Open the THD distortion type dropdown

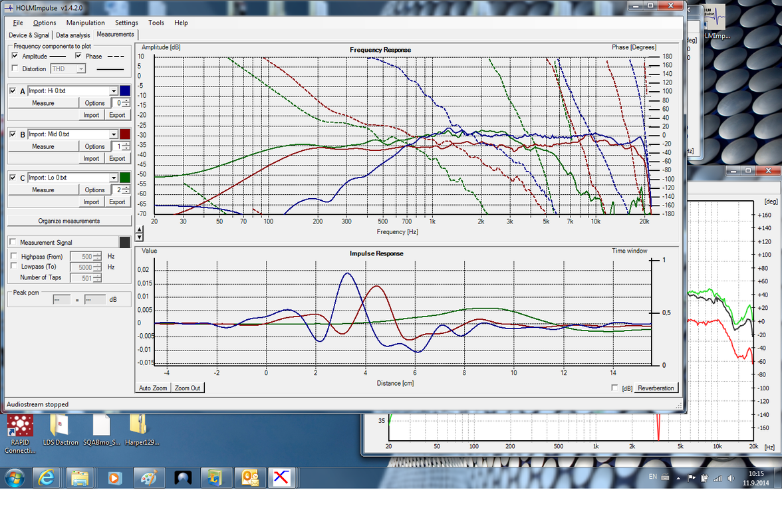click(x=81, y=68)
